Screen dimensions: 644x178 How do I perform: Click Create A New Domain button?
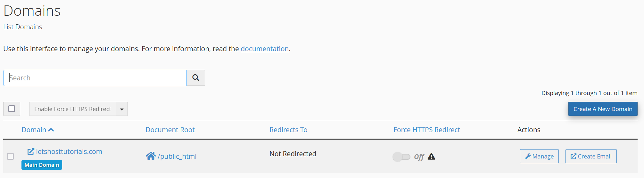point(603,109)
